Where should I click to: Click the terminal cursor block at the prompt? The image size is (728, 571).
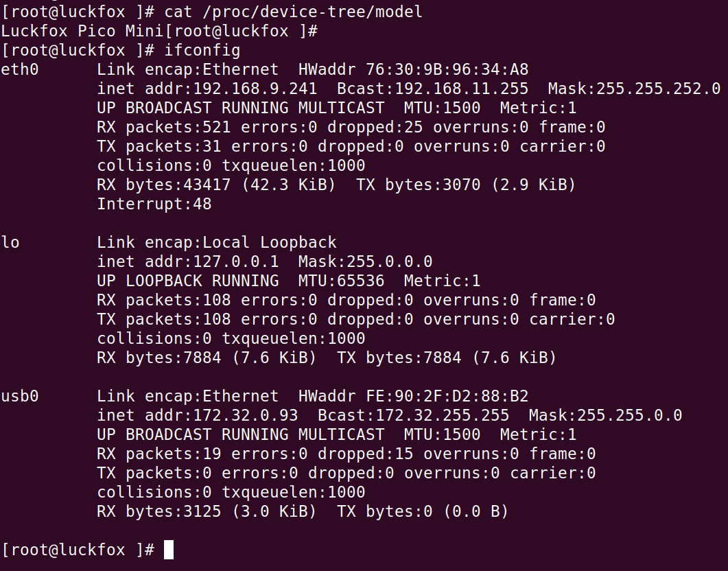coord(169,550)
